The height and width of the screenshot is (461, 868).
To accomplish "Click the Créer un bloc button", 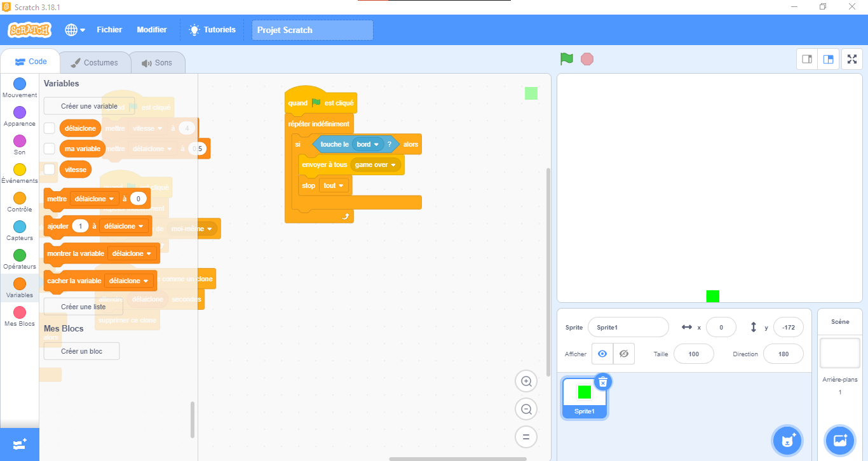I will (x=81, y=351).
